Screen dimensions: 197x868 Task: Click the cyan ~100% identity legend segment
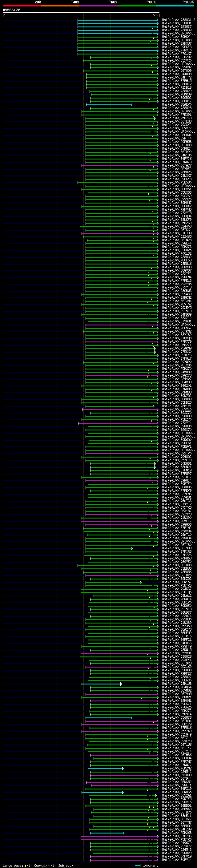click(x=175, y=6)
